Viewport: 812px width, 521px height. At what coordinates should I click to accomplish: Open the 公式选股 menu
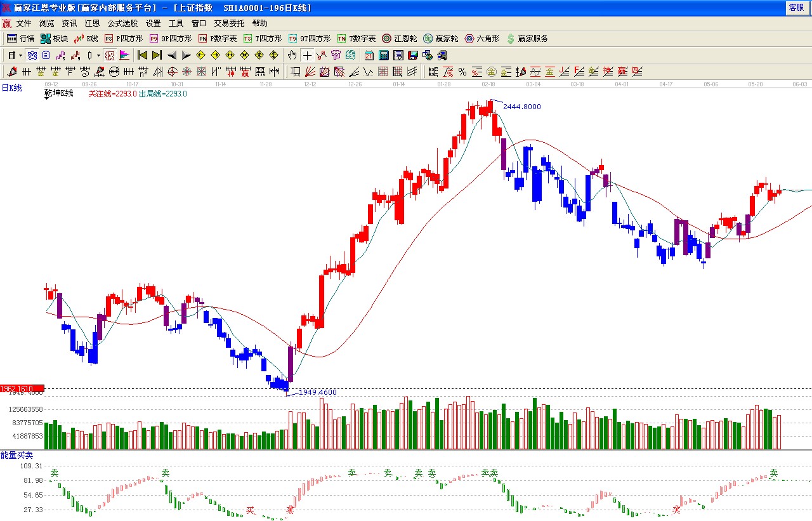[x=122, y=23]
